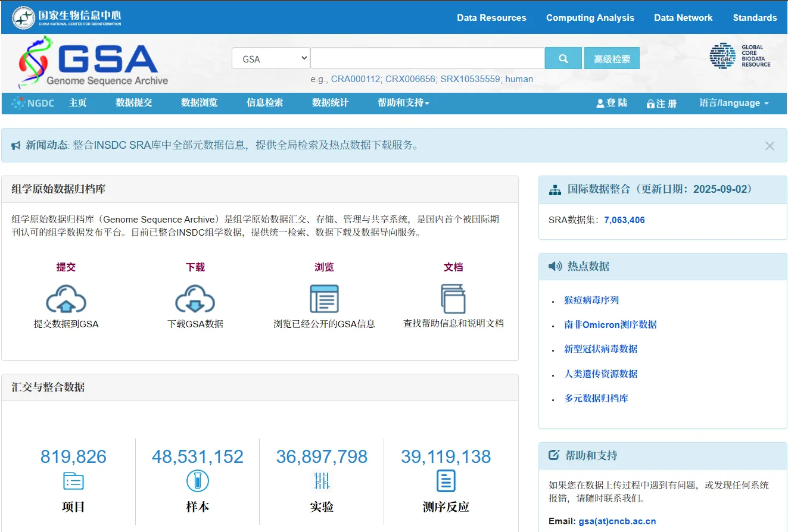Click the upload cloud icon under 提交
Viewport: 788px width, 532px height.
point(66,299)
